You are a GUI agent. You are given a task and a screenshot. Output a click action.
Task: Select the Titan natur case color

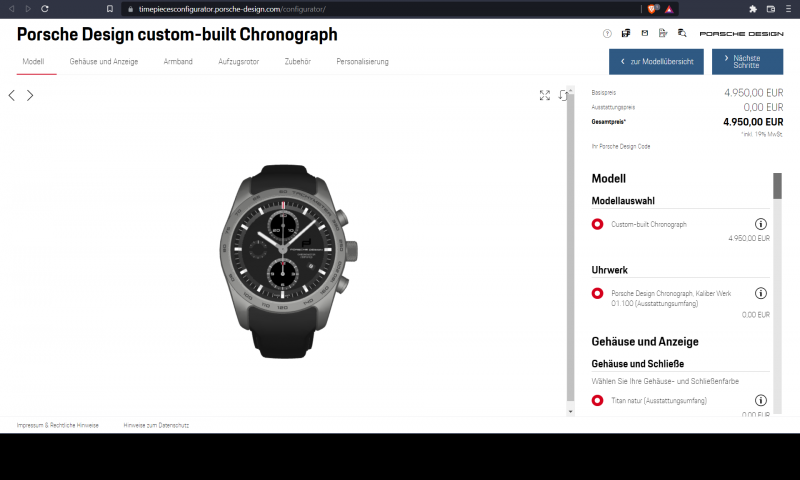(x=597, y=400)
